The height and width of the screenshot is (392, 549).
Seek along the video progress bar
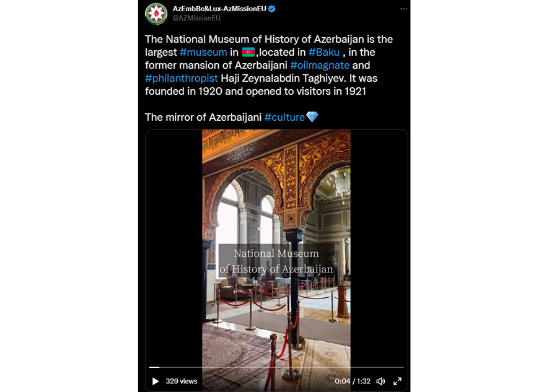tap(276, 367)
